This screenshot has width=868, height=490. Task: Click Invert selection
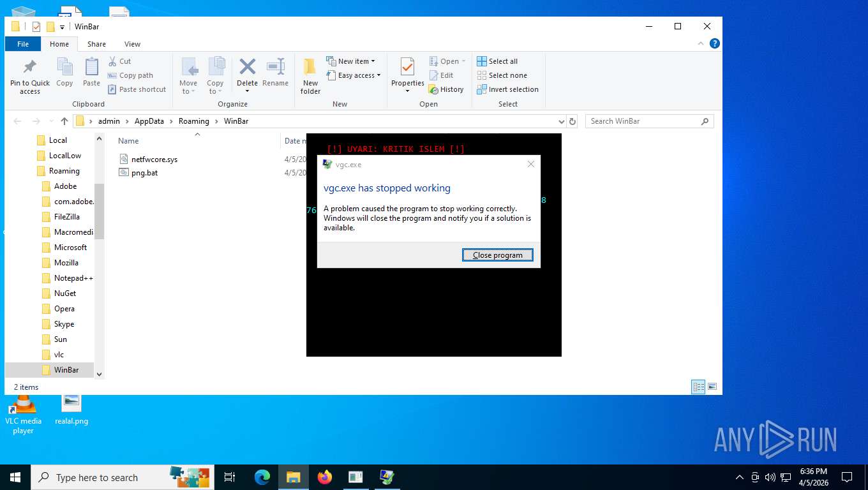click(507, 89)
